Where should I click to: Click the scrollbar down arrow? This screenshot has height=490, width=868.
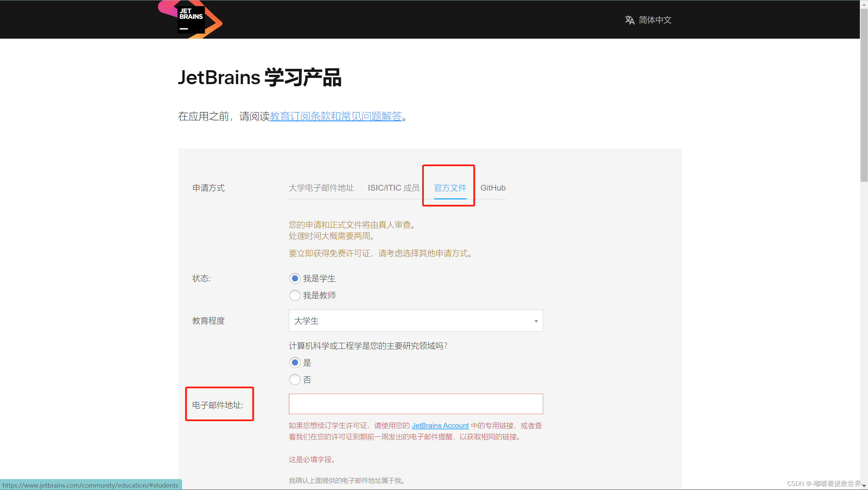864,486
